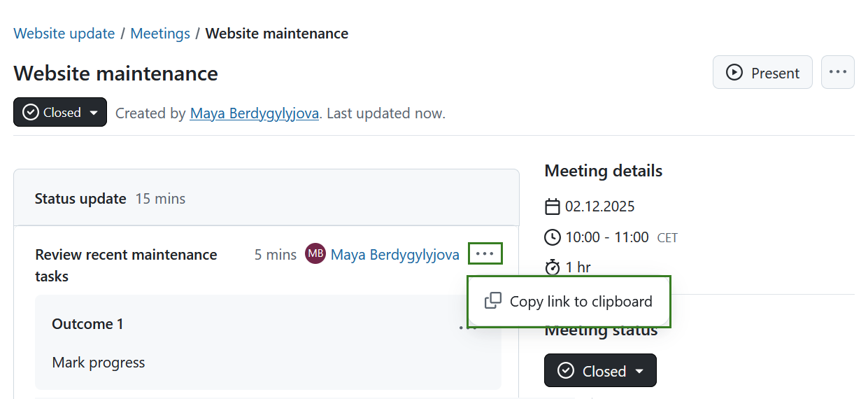Viewport: 868px width, 399px height.
Task: Open the Closed status dropdown under the title
Action: pos(60,112)
